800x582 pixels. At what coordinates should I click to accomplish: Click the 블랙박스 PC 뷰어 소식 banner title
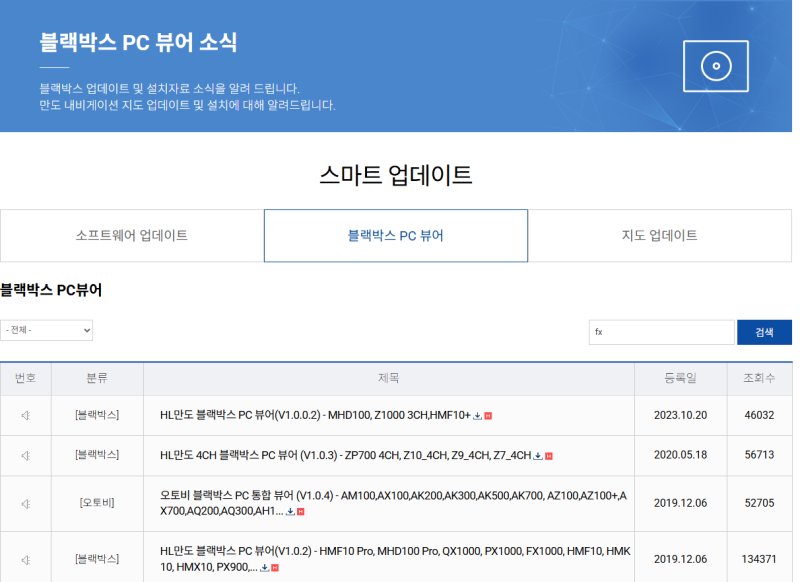point(138,42)
